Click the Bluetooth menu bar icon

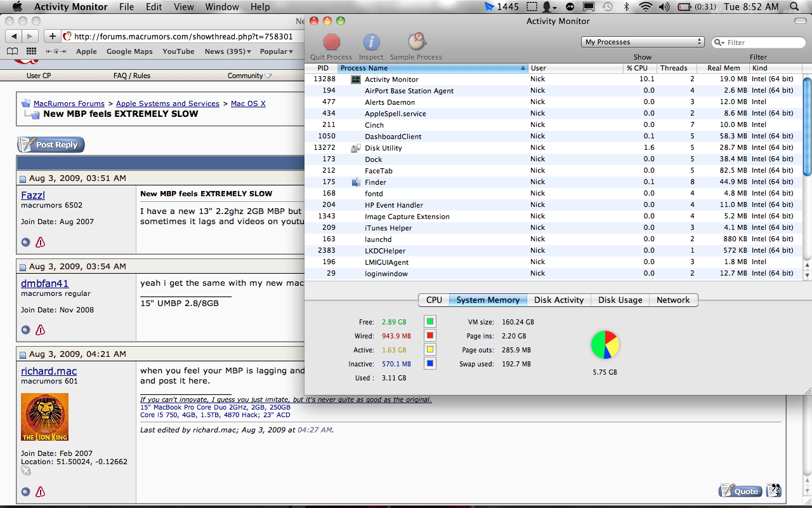coord(627,7)
